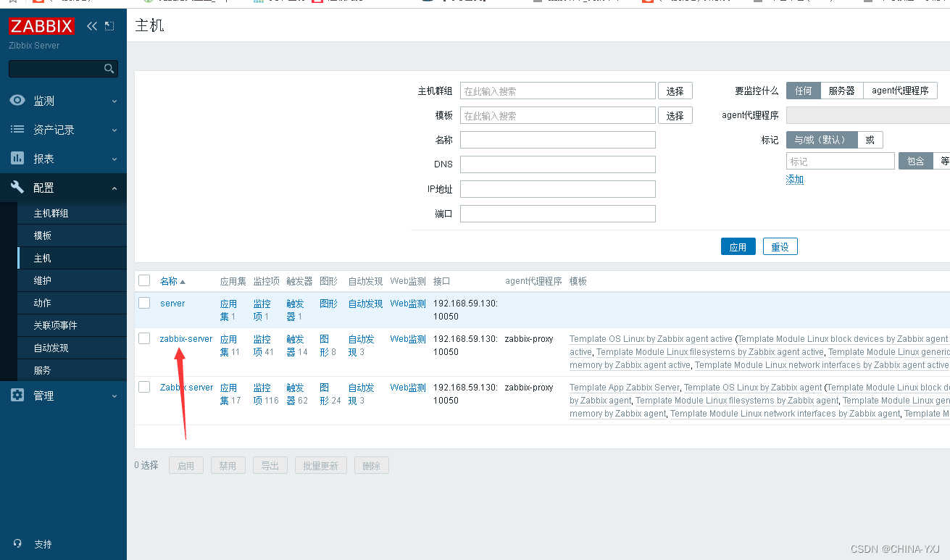950x560 pixels.
Task: Open the agent代理程序 dropdown field
Action: click(x=868, y=115)
